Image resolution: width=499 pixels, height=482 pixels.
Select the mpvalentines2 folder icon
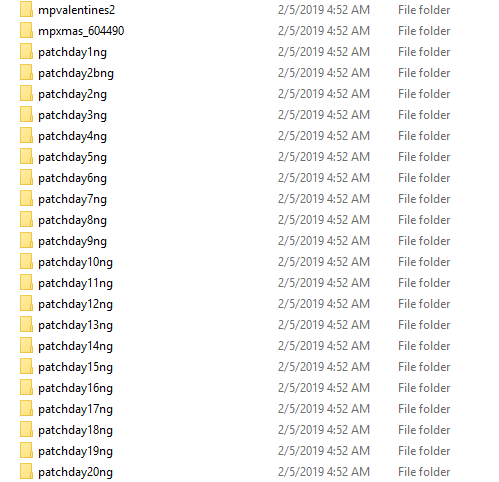point(26,9)
